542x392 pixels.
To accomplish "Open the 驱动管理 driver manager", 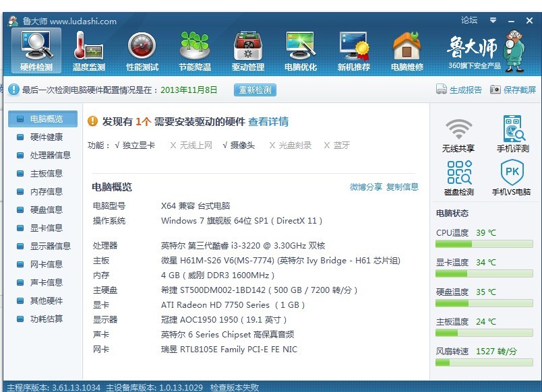I will coord(248,51).
